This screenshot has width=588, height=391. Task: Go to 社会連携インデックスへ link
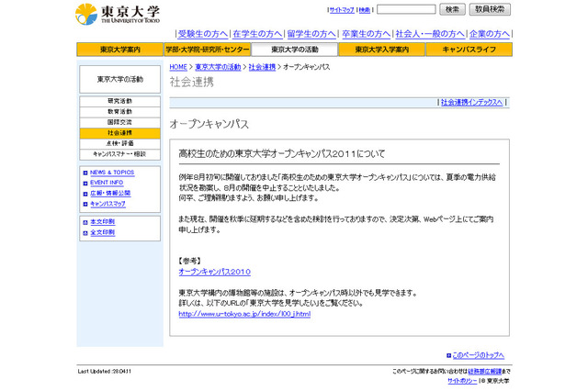click(471, 102)
